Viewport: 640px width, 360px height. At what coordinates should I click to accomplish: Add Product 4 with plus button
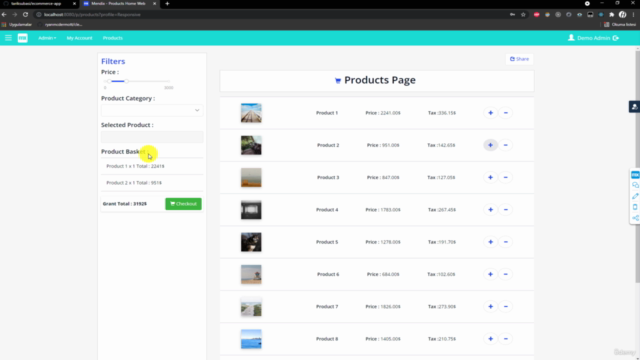pyautogui.click(x=490, y=209)
